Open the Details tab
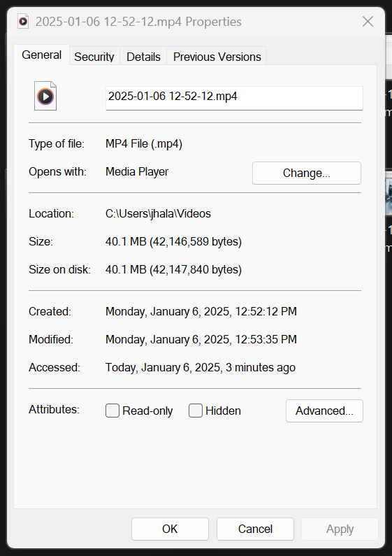This screenshot has width=392, height=556. click(143, 57)
